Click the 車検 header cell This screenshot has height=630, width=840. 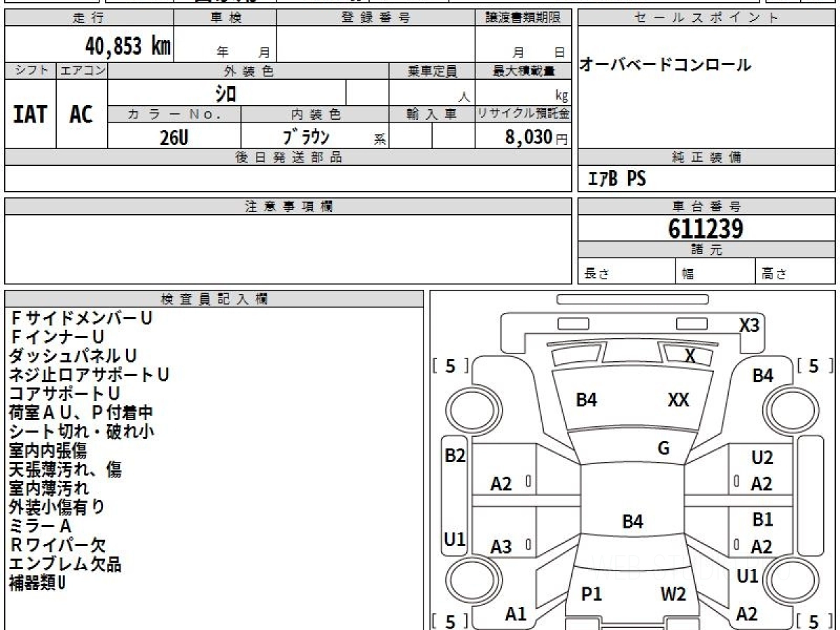[225, 18]
